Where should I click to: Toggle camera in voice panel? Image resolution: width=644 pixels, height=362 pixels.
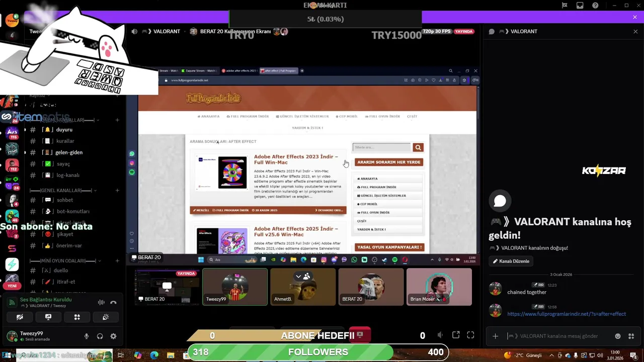point(20,317)
